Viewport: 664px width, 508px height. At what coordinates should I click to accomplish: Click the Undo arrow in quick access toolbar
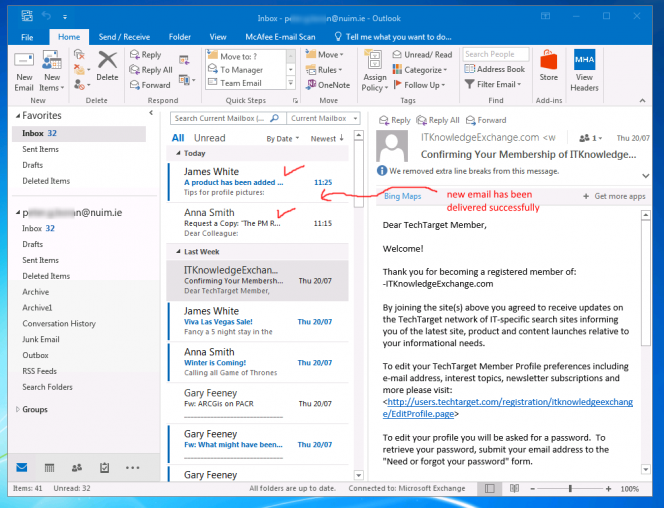pos(46,17)
